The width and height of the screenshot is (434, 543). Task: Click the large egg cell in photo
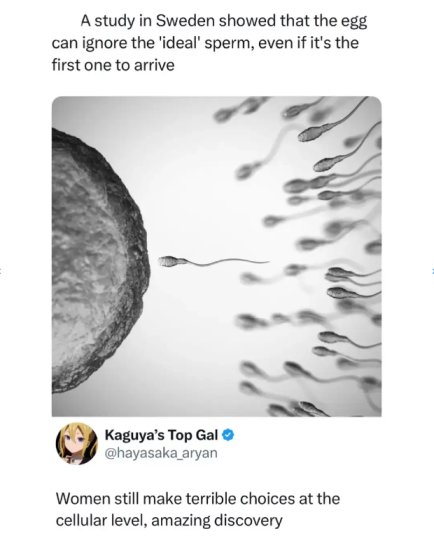tap(100, 260)
